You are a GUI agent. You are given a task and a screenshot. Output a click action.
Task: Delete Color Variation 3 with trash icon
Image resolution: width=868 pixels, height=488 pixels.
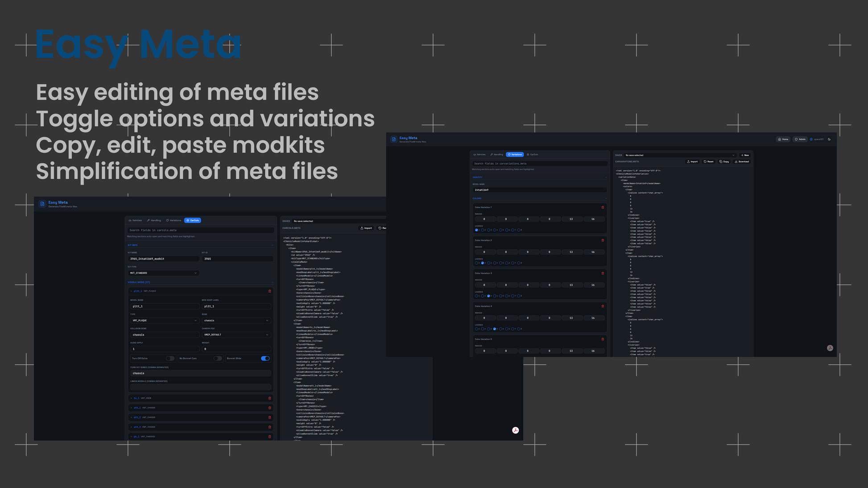coord(603,273)
